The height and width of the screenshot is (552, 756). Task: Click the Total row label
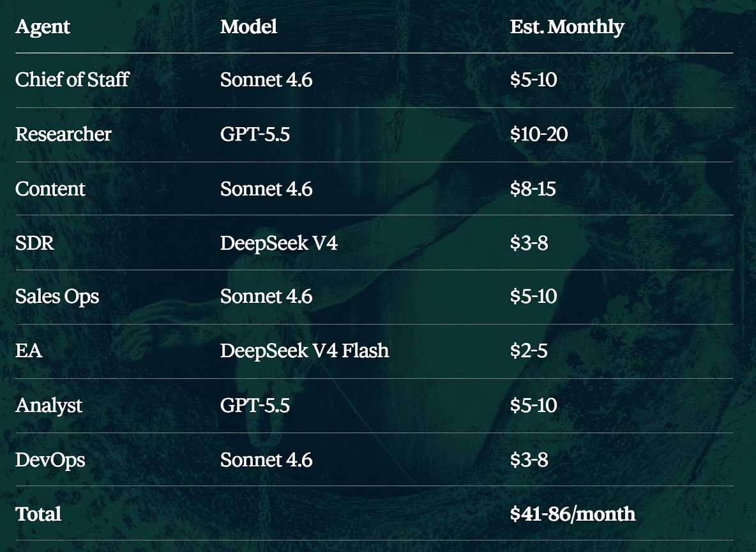38,514
